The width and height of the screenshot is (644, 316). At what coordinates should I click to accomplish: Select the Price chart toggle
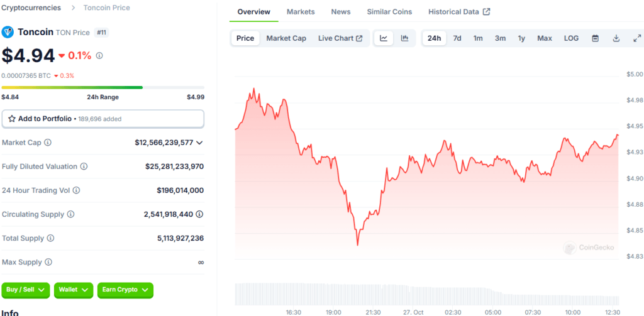(x=245, y=38)
